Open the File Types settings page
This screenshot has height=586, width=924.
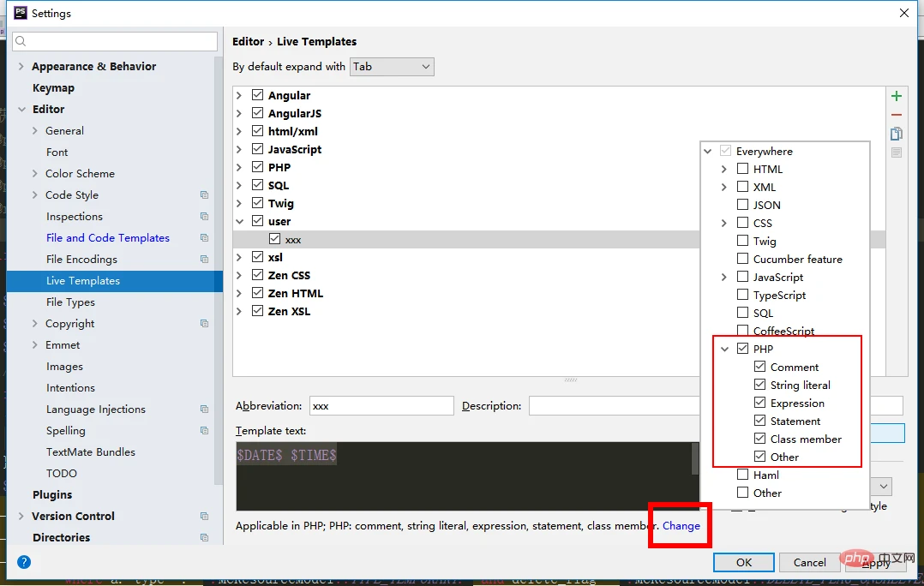(70, 302)
